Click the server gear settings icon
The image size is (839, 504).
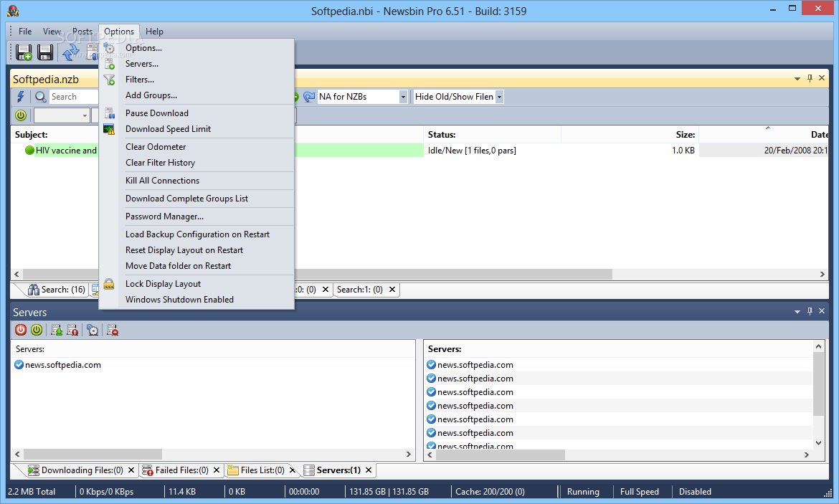click(93, 330)
